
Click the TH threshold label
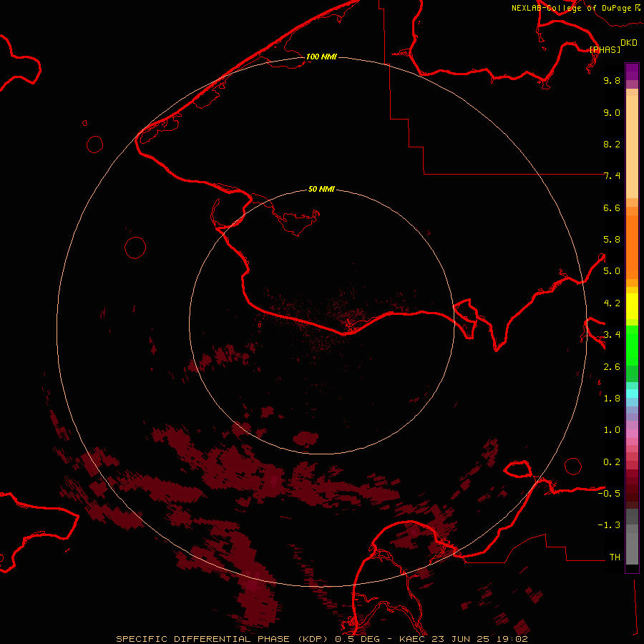coord(615,557)
